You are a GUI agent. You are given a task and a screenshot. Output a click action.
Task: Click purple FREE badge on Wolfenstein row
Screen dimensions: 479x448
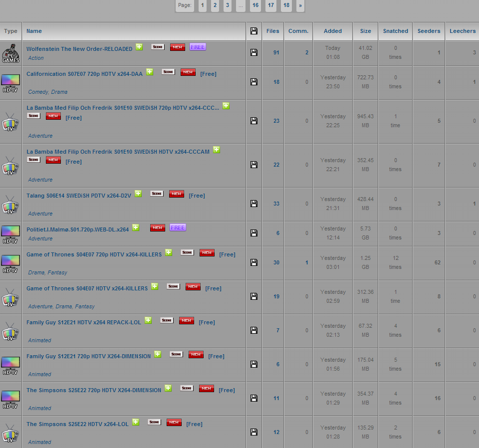click(x=198, y=47)
